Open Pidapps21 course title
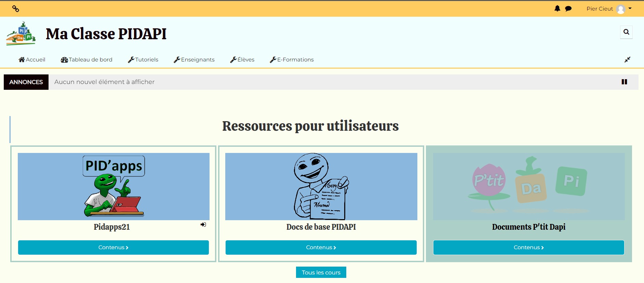 pyautogui.click(x=112, y=227)
